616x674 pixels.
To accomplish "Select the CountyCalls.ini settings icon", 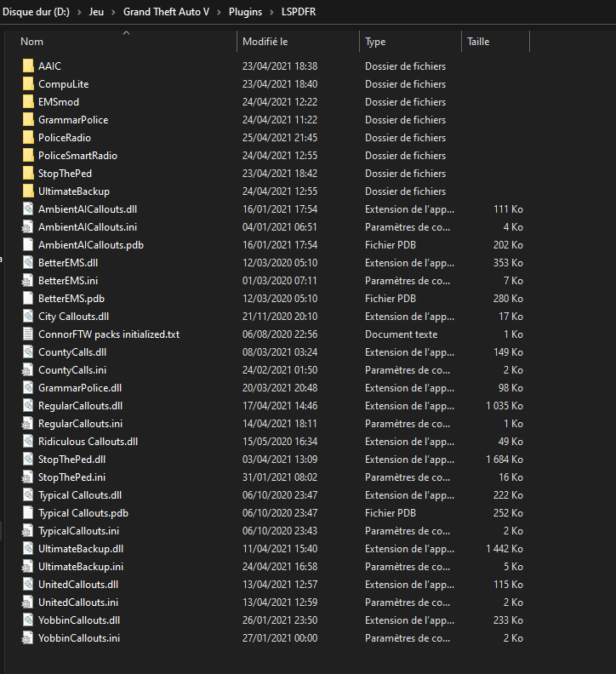I will click(x=28, y=370).
